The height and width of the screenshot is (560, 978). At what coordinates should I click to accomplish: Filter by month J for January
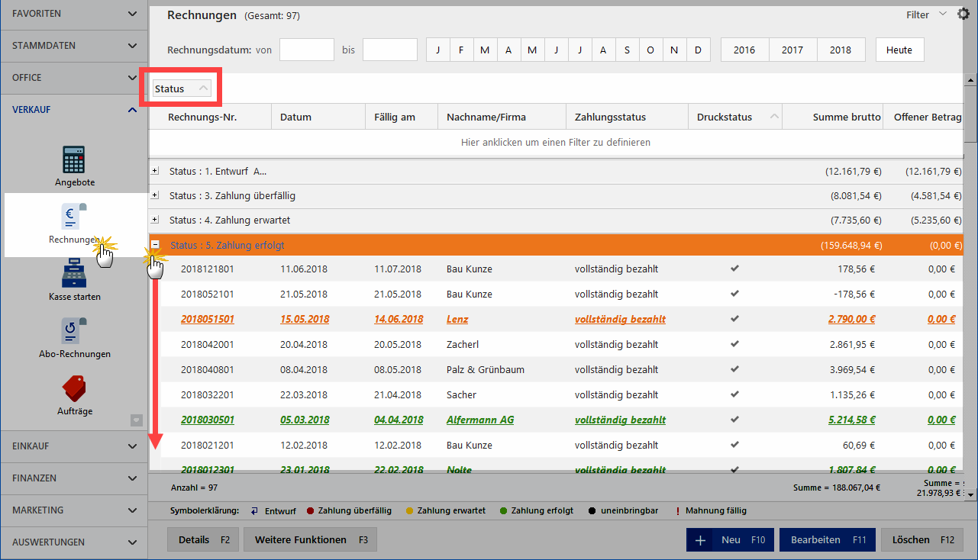438,50
